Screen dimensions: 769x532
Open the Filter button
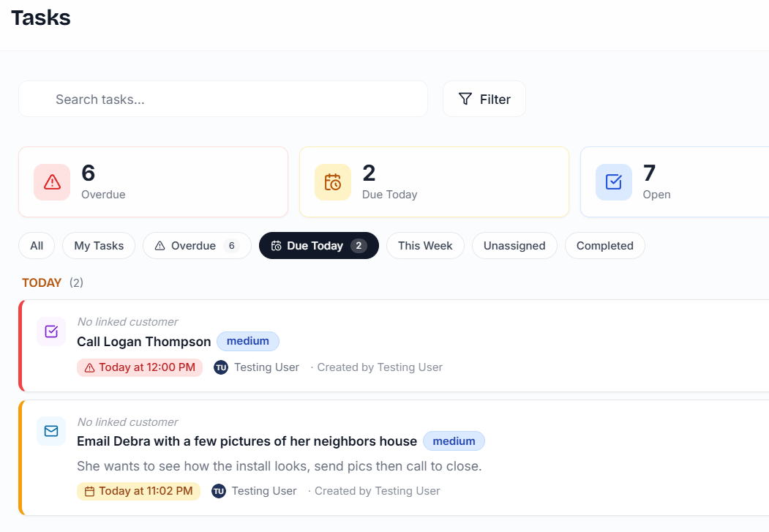pos(484,99)
